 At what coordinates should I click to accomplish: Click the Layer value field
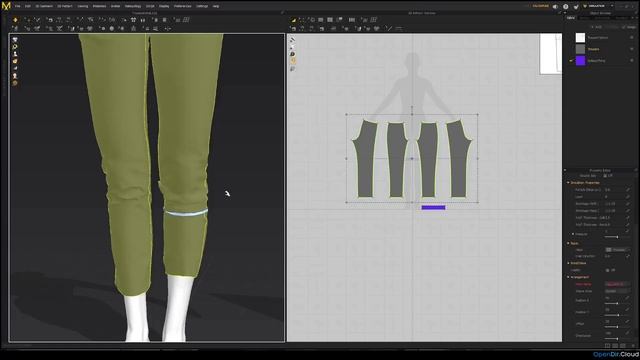coord(614,197)
